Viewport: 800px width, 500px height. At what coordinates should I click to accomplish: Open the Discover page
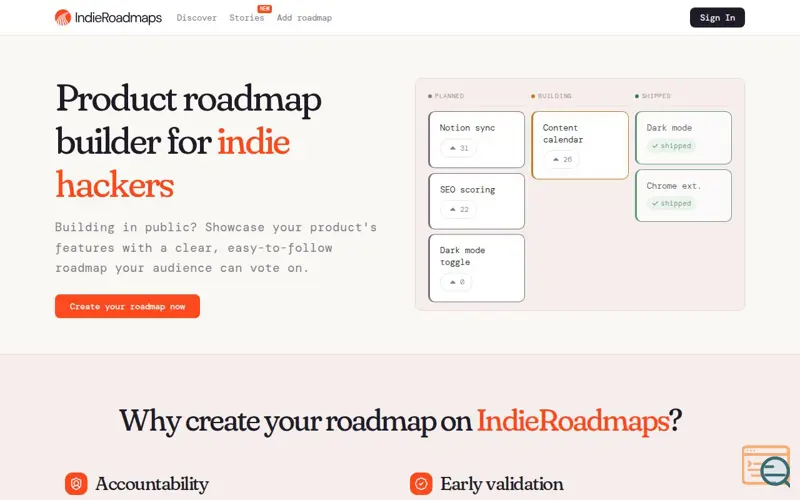[196, 18]
